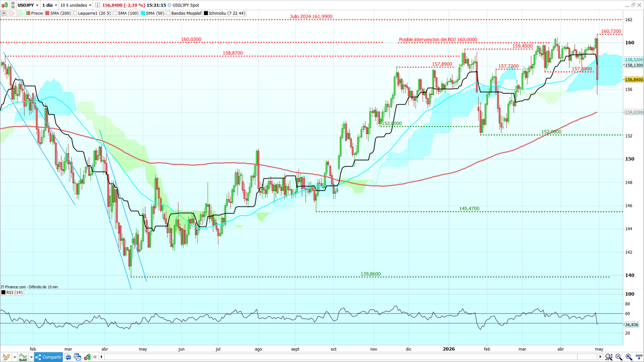Enable the SMA (100) indicator
644x362 pixels.
[x=126, y=13]
